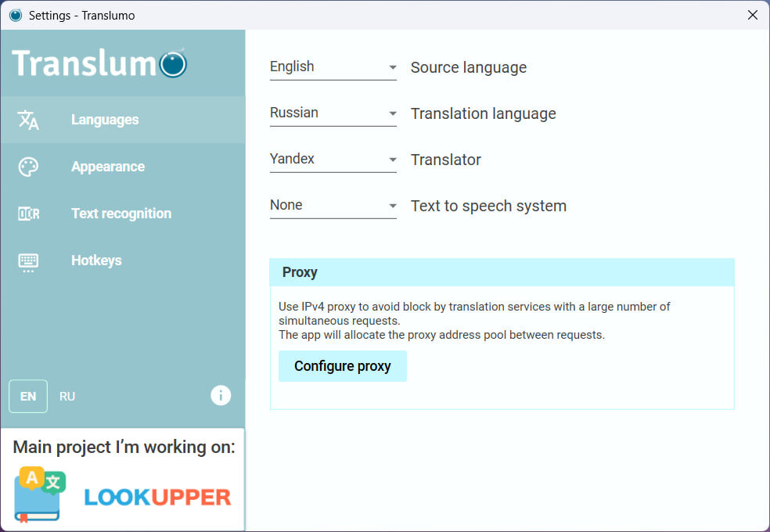Click the OCR text recognition icon
Image resolution: width=770 pixels, height=532 pixels.
(28, 214)
